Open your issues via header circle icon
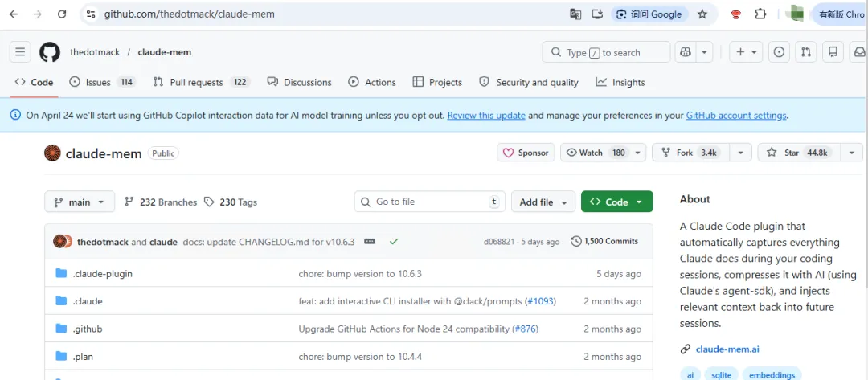The image size is (868, 380). point(779,52)
